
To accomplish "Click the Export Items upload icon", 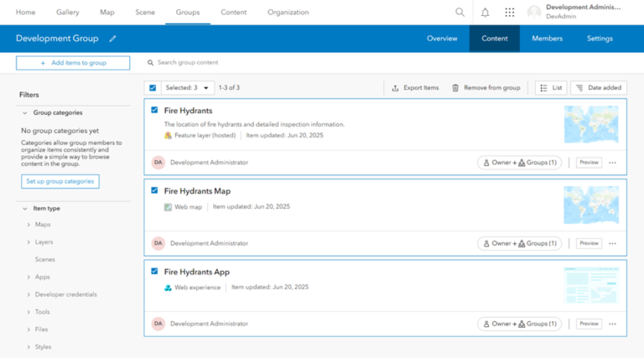I will 395,88.
